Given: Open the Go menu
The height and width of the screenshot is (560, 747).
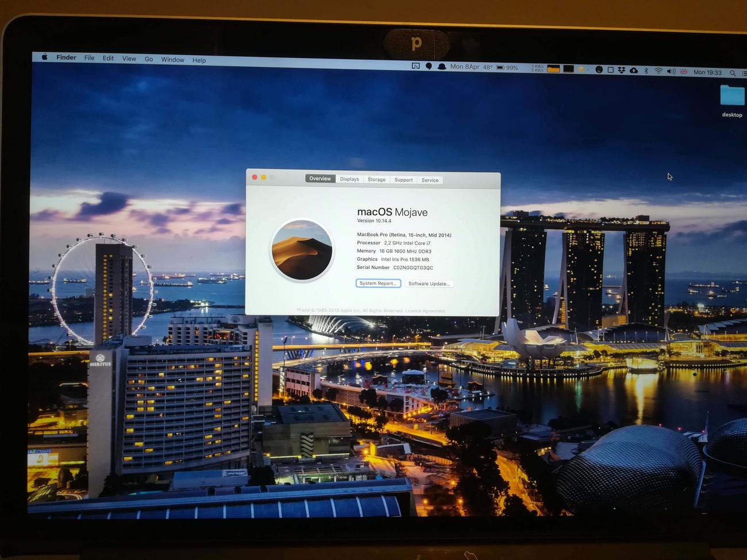Looking at the screenshot, I should (x=149, y=59).
